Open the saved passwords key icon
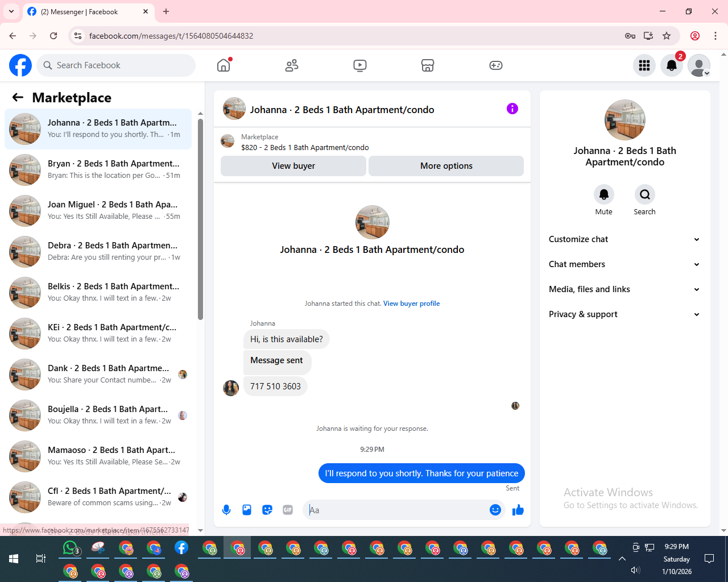Screen dimensions: 728x582 [630, 36]
